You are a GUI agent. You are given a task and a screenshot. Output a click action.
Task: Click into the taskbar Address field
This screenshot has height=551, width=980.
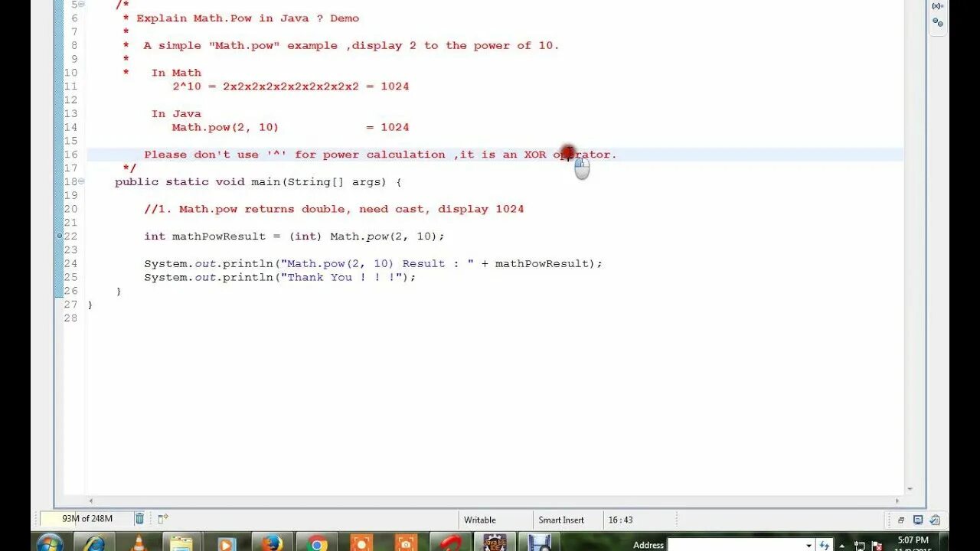pos(736,545)
